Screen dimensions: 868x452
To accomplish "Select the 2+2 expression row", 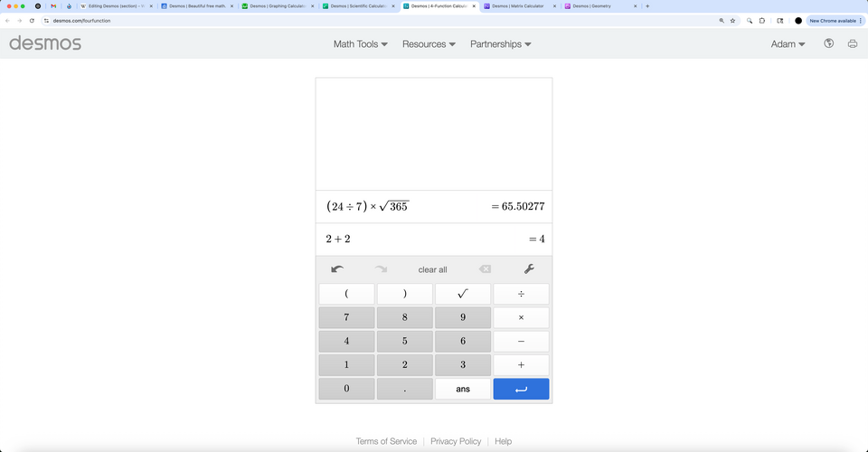I will point(433,239).
